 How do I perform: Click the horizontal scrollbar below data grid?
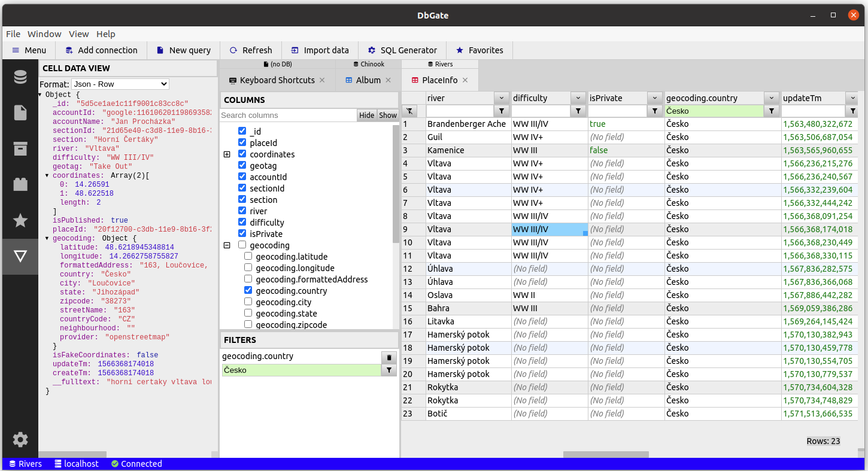[x=606, y=454]
